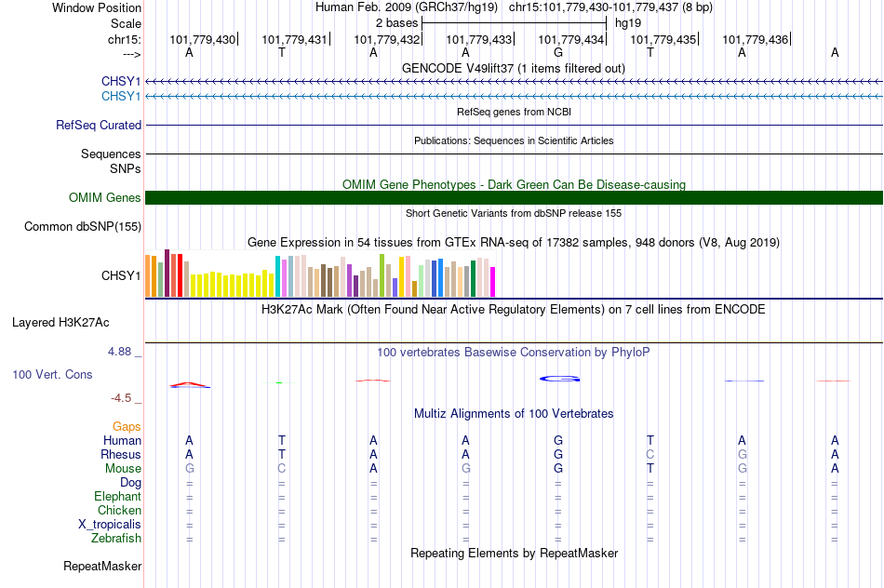Viewport: 884px width, 588px height.
Task: Click the Scale ruler 2 bases bar
Action: (515, 23)
